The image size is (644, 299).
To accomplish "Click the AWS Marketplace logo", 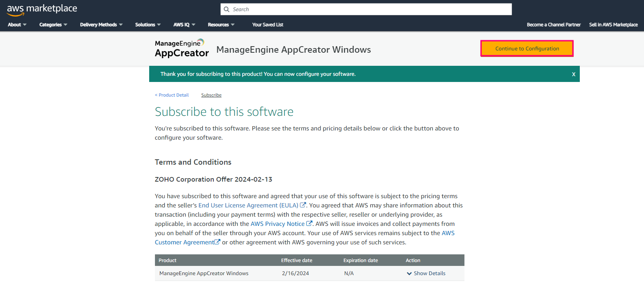I will [42, 10].
